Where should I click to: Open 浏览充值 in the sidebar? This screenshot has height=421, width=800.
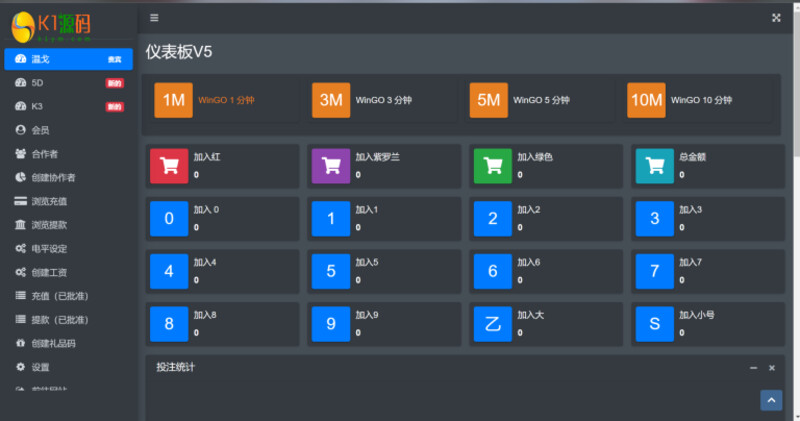pyautogui.click(x=49, y=201)
